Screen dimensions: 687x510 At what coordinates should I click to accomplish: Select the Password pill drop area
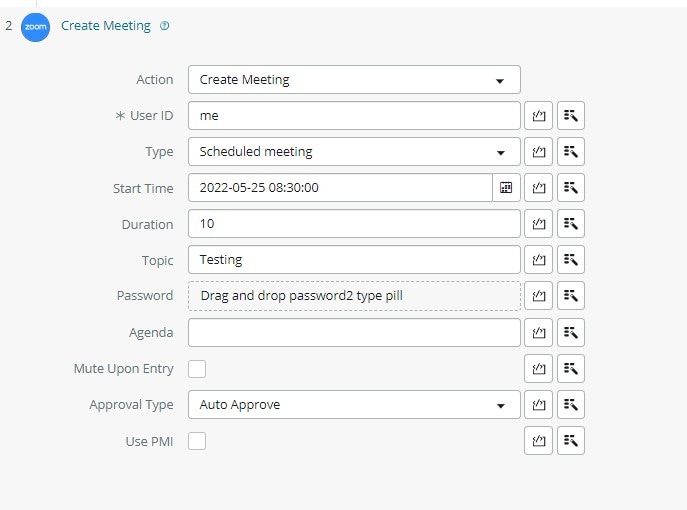pos(354,296)
